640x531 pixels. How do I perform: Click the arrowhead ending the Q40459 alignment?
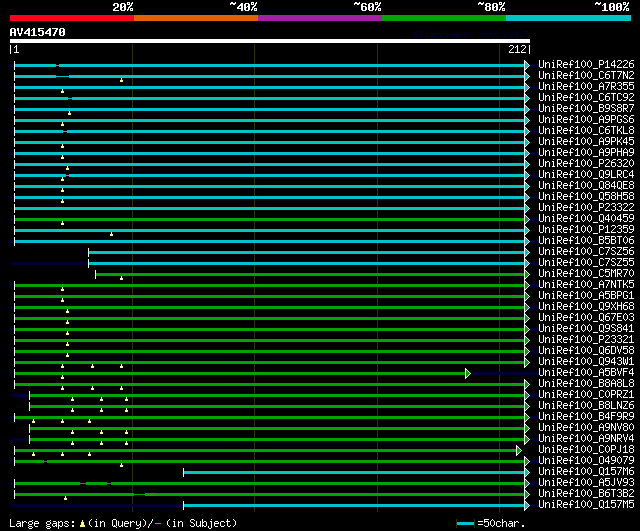click(527, 219)
